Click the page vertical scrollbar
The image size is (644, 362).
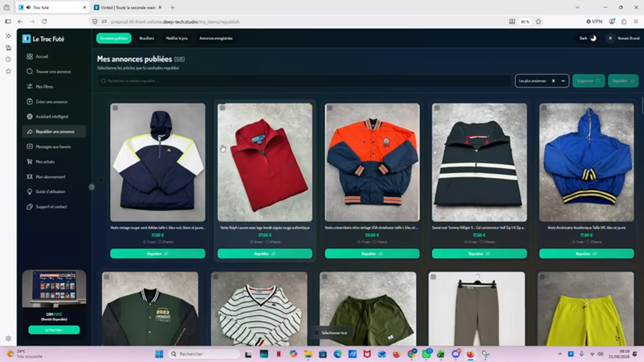(x=642, y=106)
